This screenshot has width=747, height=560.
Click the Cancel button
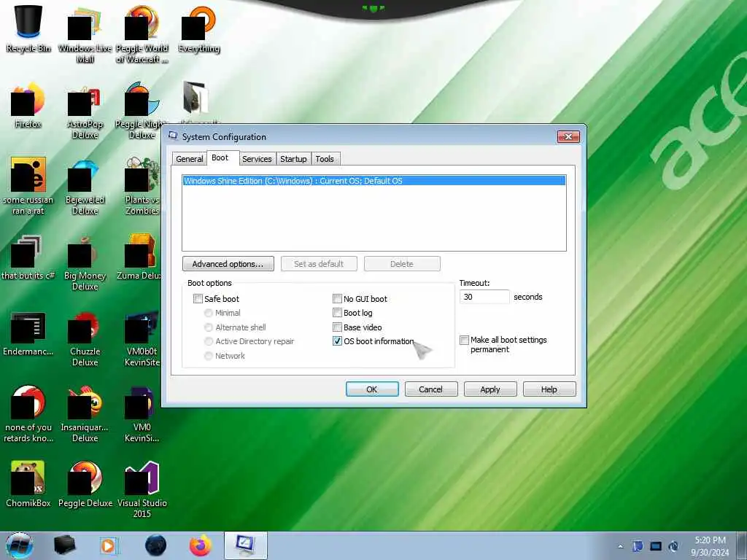(430, 389)
